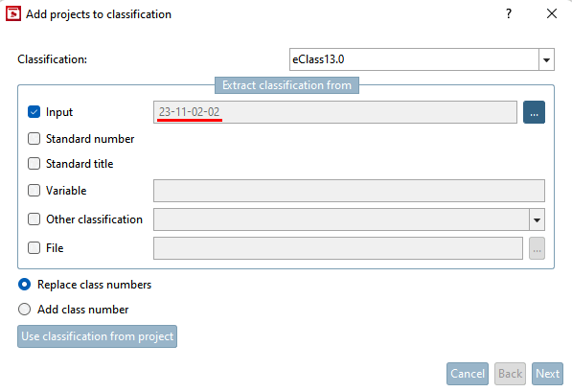Click the Back button
This screenshot has width=572, height=392.
tap(510, 374)
